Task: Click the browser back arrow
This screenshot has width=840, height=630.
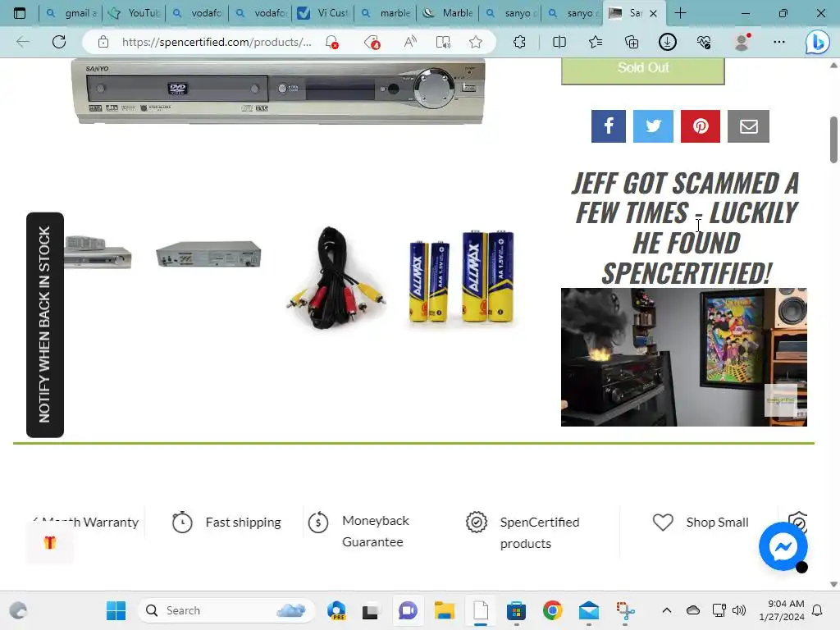Action: pyautogui.click(x=22, y=42)
